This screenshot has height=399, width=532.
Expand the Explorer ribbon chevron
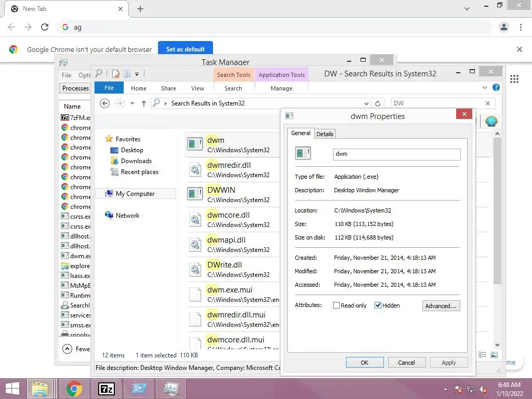pyautogui.click(x=485, y=87)
